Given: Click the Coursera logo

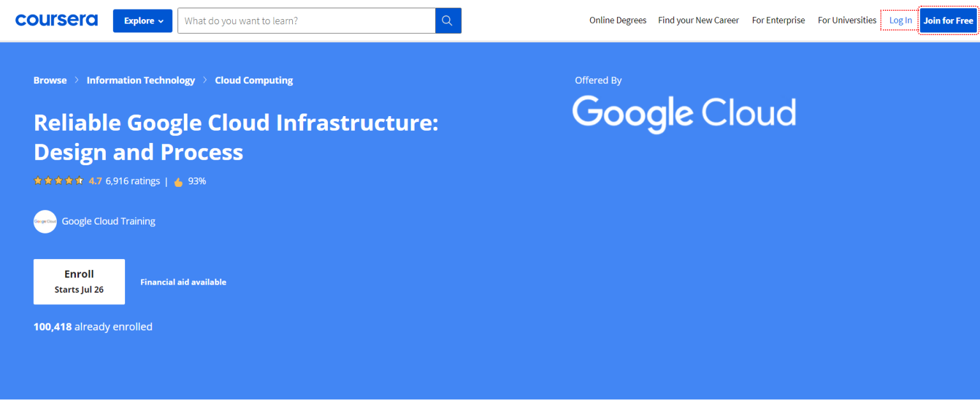Looking at the screenshot, I should click(56, 20).
